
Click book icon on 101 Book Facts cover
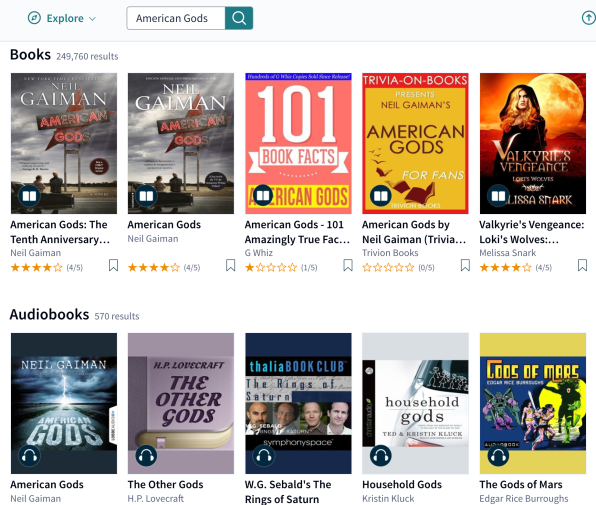(x=263, y=195)
